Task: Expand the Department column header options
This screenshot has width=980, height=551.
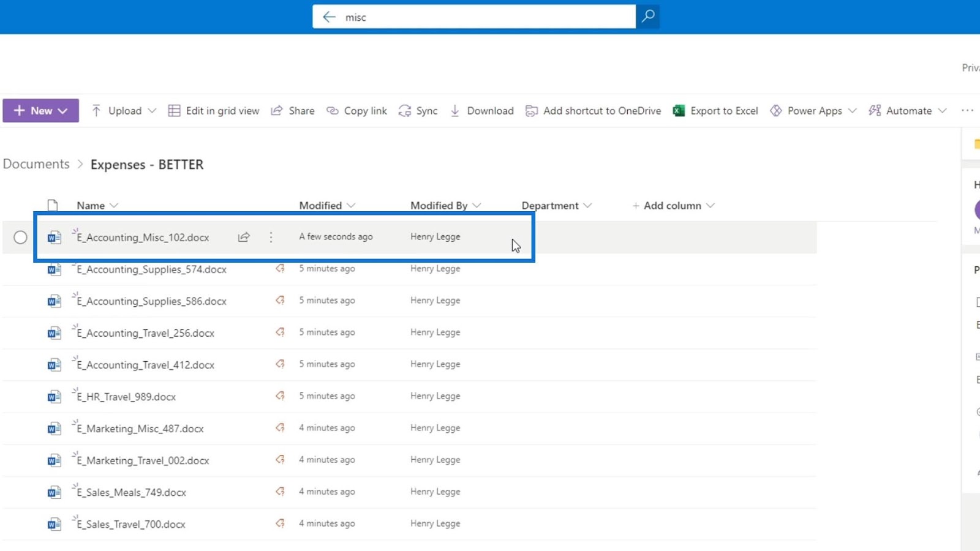Action: 587,206
